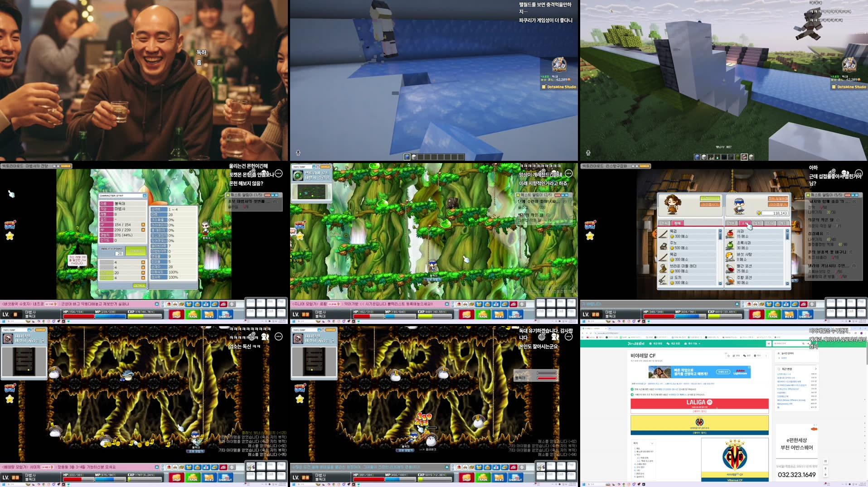This screenshot has height=487, width=868.
Task: Click the random shuffle button beside wiki search
Action: [769, 343]
